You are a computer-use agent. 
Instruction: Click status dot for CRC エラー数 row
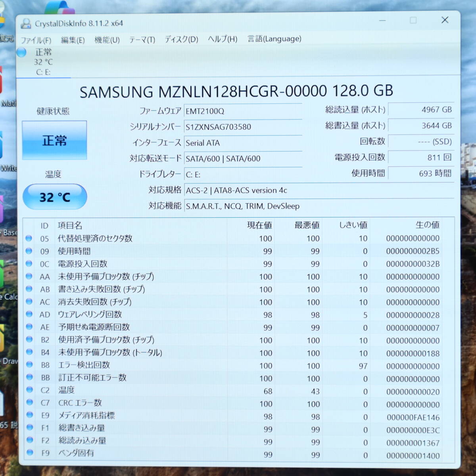tap(29, 402)
